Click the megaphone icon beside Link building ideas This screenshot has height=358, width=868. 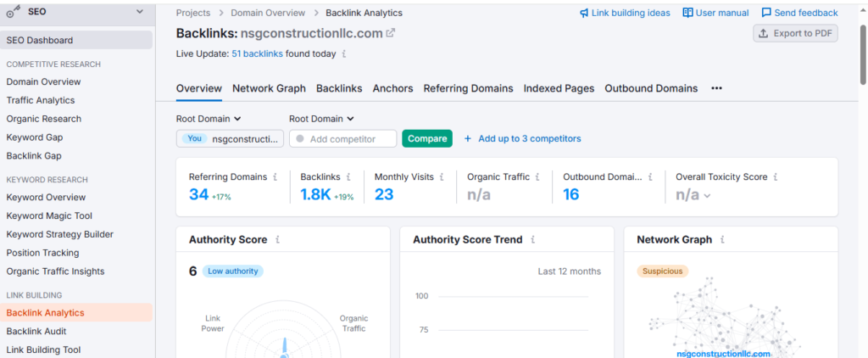coord(584,13)
